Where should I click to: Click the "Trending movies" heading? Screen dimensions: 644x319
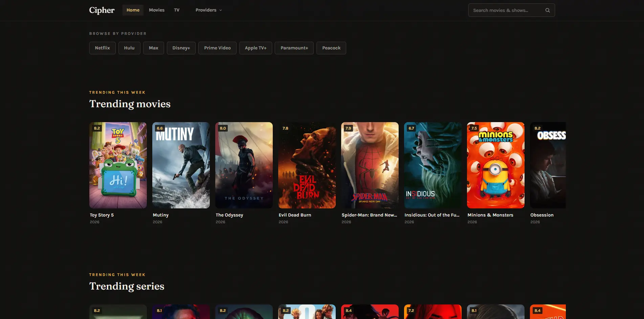click(130, 104)
